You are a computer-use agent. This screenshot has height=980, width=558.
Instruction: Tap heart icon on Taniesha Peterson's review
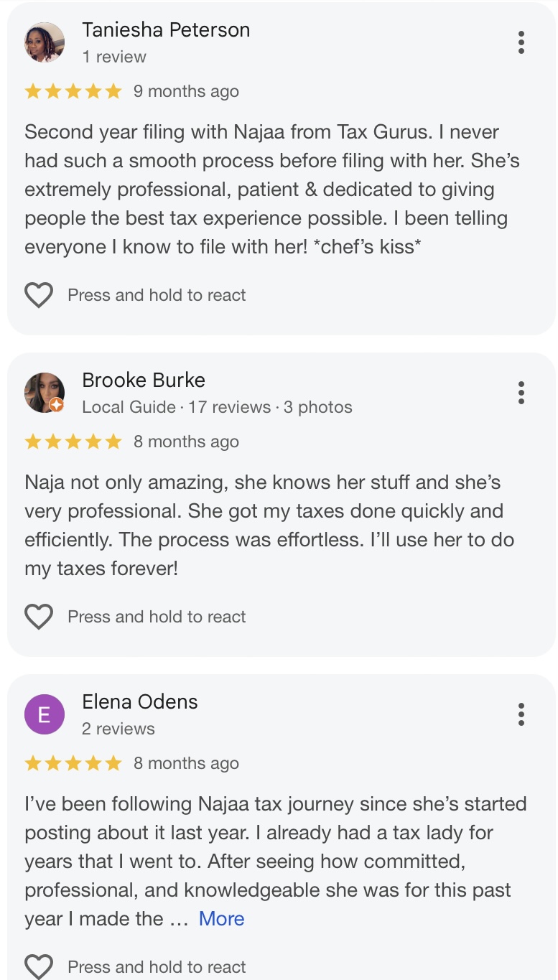tap(39, 295)
